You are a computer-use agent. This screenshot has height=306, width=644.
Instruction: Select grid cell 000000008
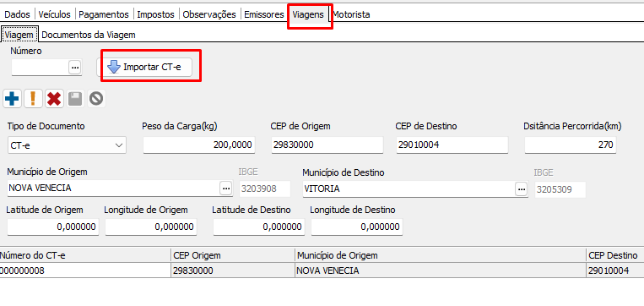pos(85,270)
